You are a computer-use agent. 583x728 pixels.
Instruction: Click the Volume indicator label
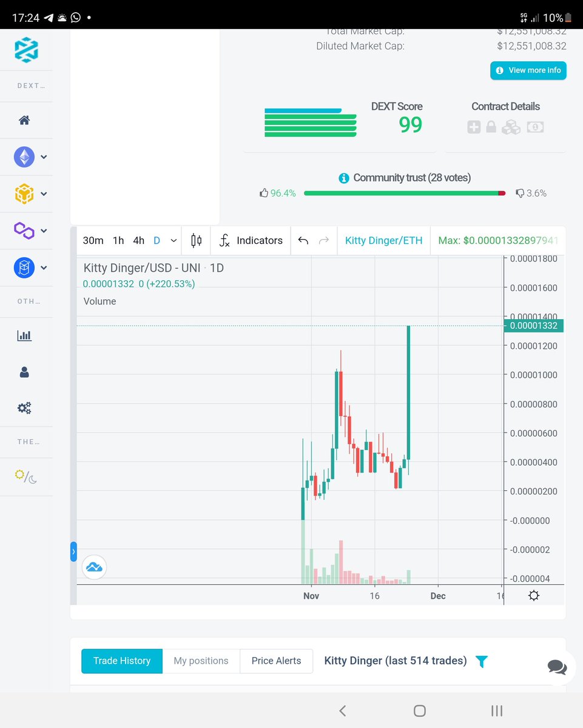point(99,301)
